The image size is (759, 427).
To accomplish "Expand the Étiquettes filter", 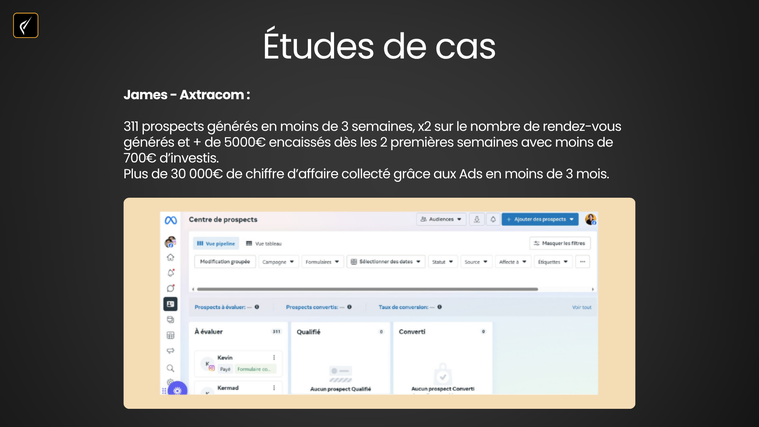I will [553, 262].
